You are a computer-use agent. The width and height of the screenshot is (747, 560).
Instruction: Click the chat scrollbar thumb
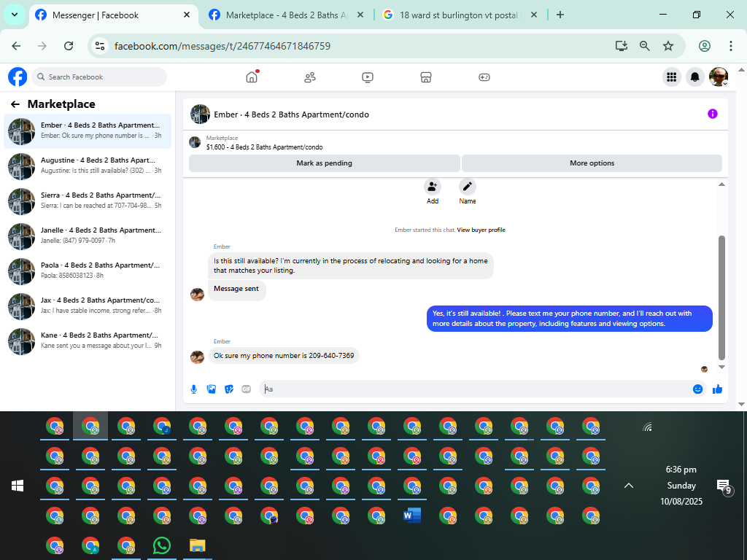pos(721,297)
